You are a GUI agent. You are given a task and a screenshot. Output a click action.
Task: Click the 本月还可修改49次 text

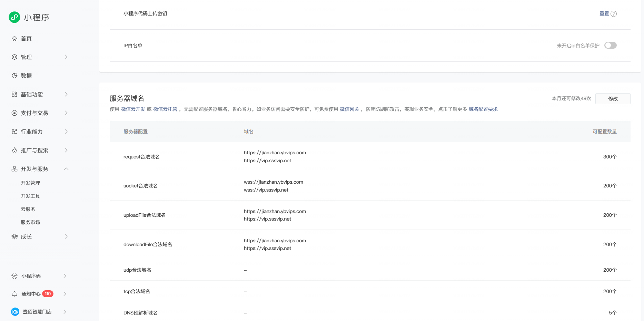point(572,98)
